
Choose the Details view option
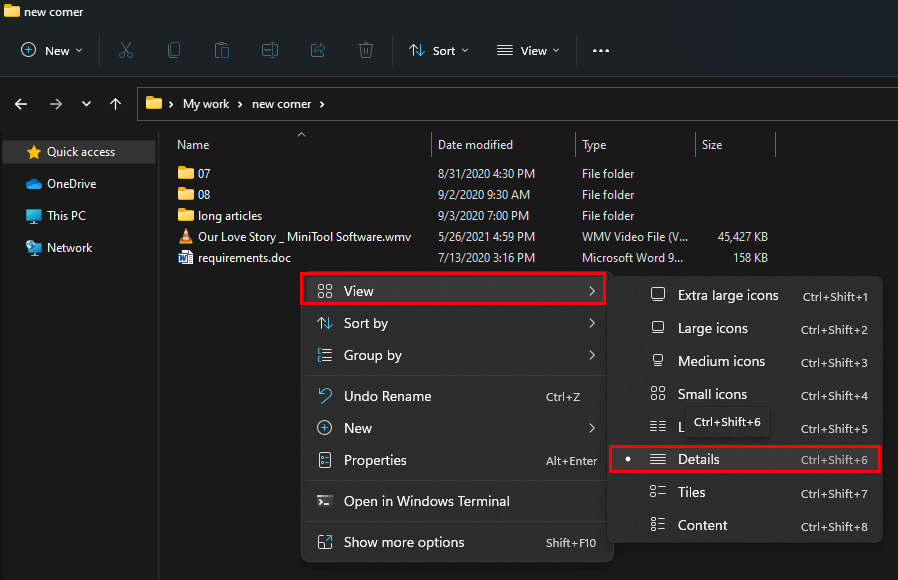745,459
